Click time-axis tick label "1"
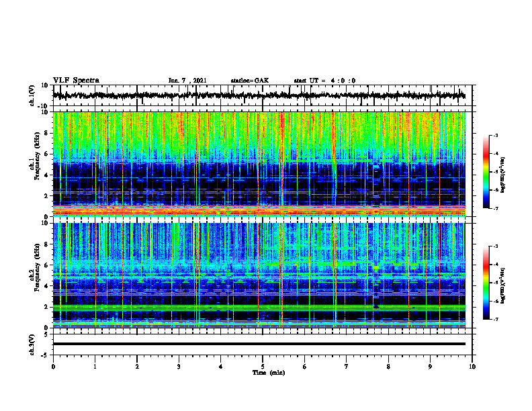The width and height of the screenshot is (532, 411). click(95, 367)
